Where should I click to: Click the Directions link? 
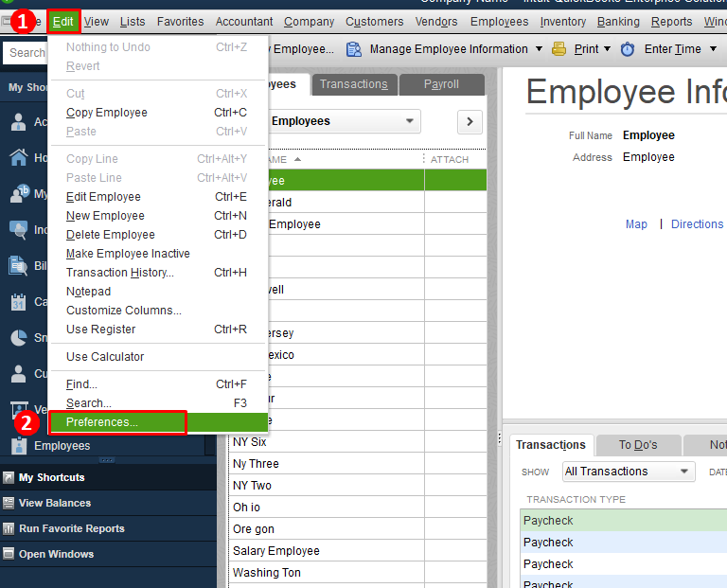tap(698, 224)
